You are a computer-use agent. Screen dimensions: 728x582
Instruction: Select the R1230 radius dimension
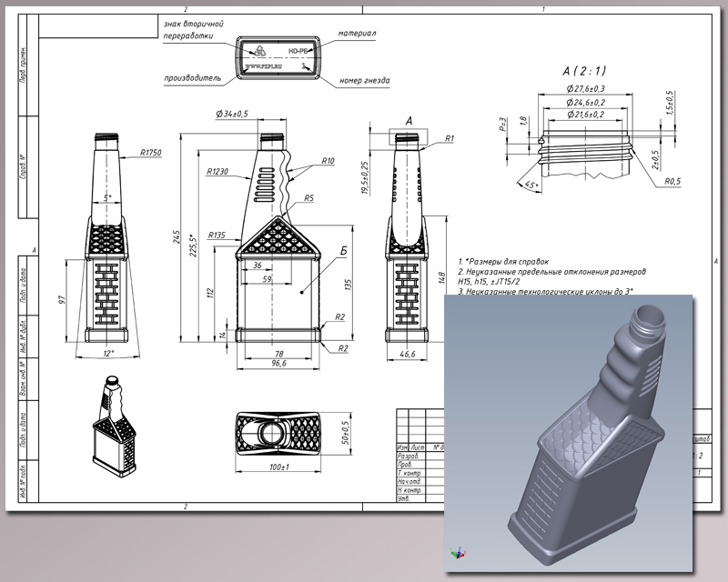(x=217, y=171)
